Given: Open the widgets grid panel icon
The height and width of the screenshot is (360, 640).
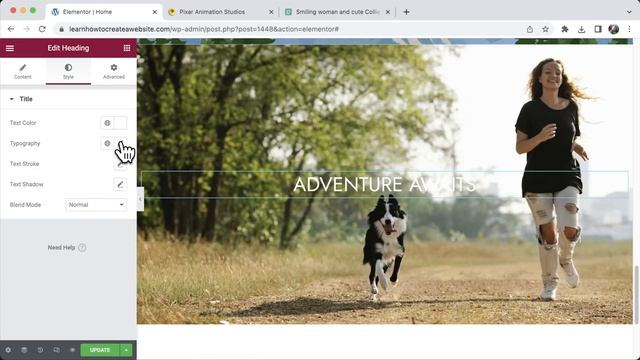Looking at the screenshot, I should 127,48.
